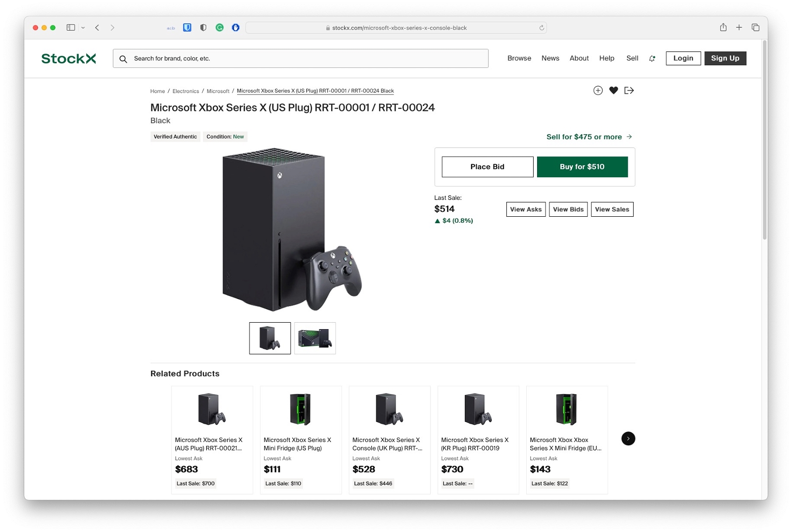Click the Related Products heading
The width and height of the screenshot is (792, 532).
(185, 374)
